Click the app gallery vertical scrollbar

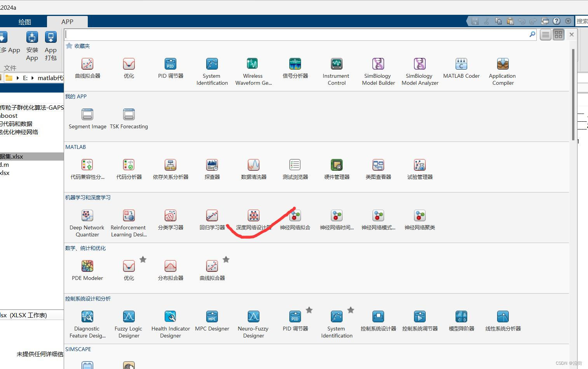(573, 95)
